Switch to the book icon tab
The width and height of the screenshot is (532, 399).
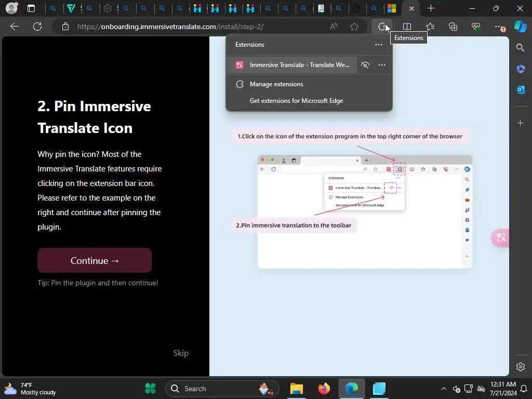click(x=321, y=8)
